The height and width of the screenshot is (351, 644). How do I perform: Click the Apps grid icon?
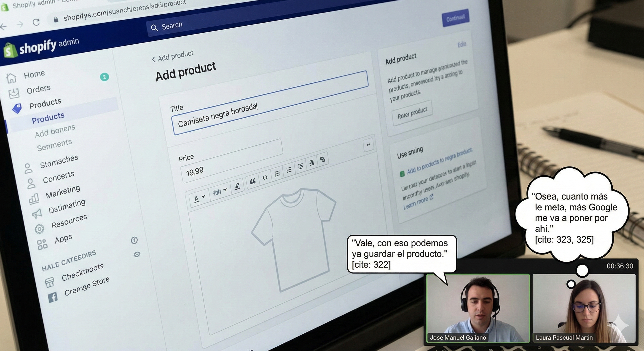42,245
